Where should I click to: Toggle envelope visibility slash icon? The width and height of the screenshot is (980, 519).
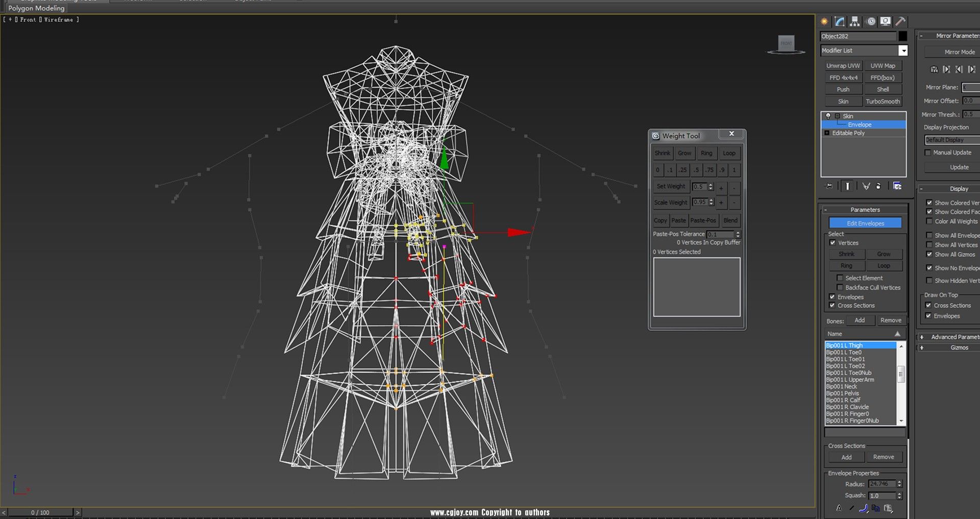point(851,508)
